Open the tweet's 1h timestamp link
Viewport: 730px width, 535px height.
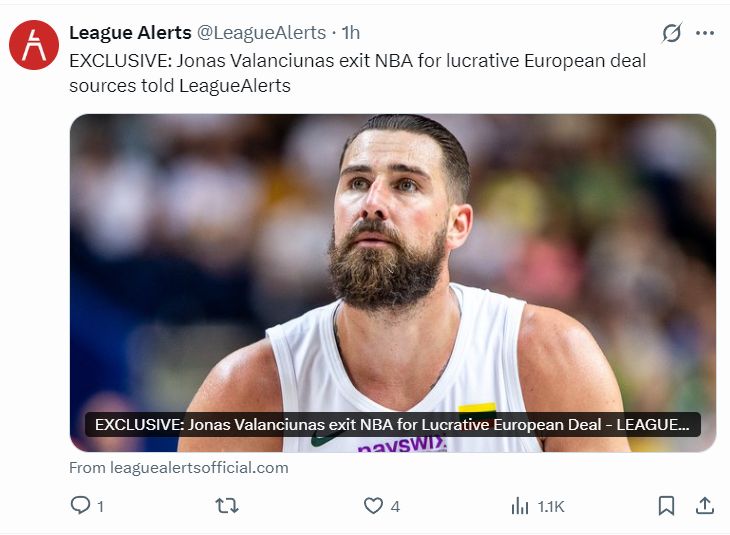351,33
